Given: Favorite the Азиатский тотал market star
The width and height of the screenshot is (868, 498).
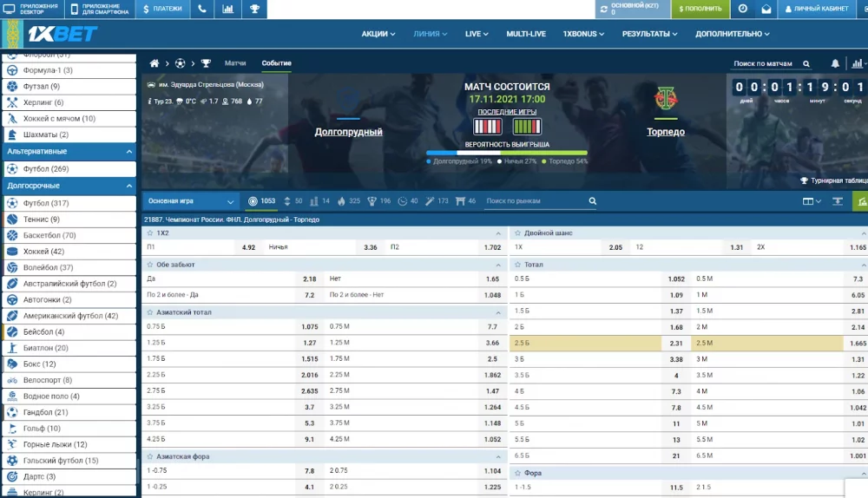Looking at the screenshot, I should tap(149, 312).
